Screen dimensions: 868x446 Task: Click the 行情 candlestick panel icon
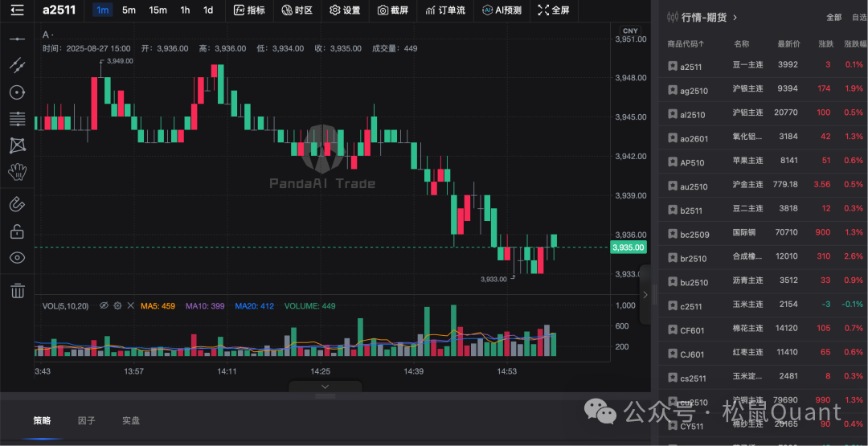coord(673,17)
